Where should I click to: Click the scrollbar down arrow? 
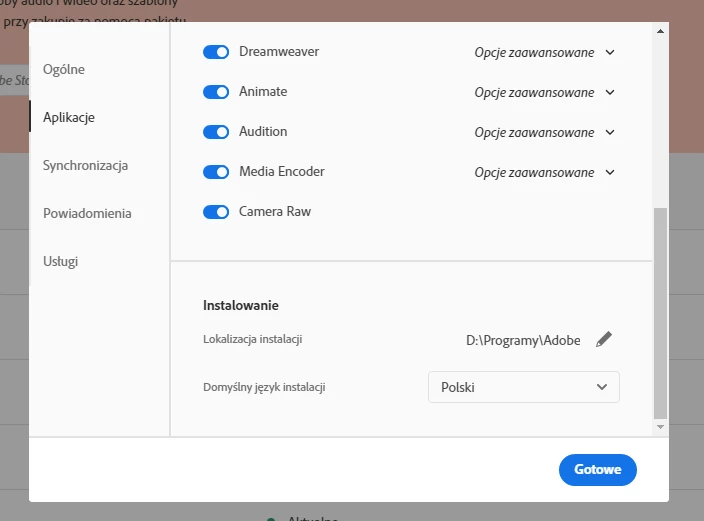click(x=660, y=427)
